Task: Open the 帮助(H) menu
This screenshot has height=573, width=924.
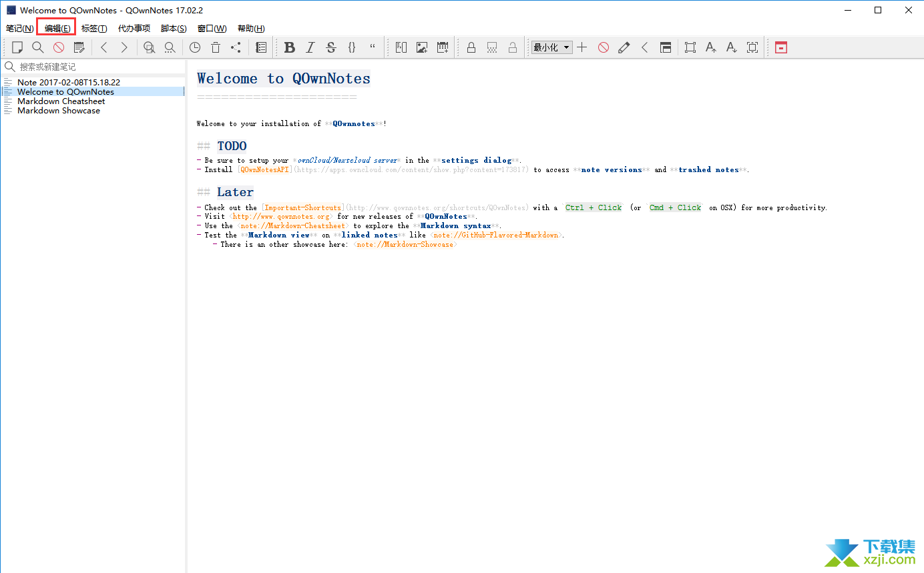Action: pos(251,29)
